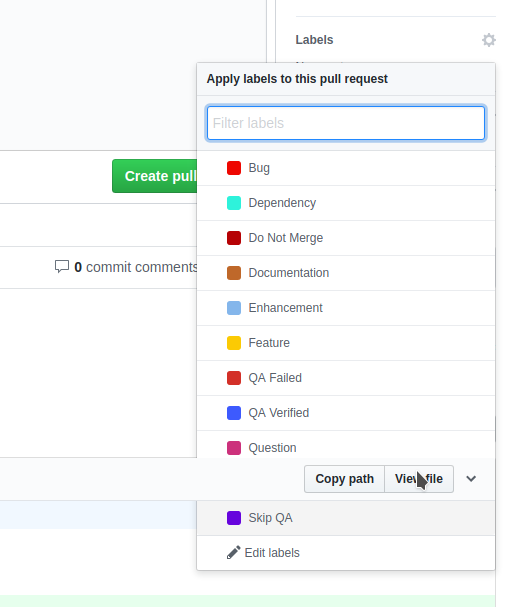
Task: Add the Feature label
Action: click(x=346, y=343)
